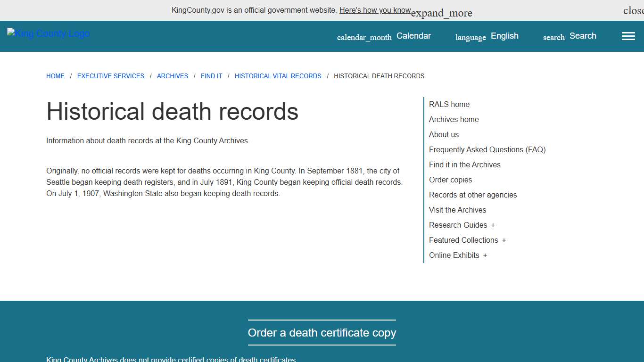Dismiss the banner with the close icon
The width and height of the screenshot is (644, 362).
633,10
